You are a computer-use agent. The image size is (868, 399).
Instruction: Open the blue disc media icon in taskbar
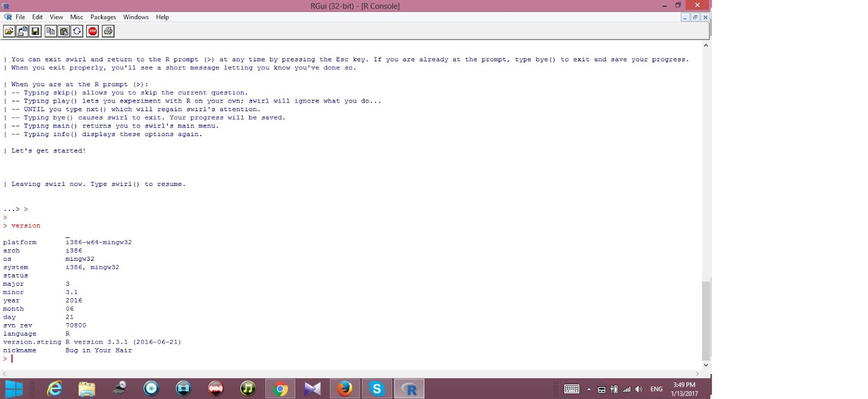tap(151, 389)
